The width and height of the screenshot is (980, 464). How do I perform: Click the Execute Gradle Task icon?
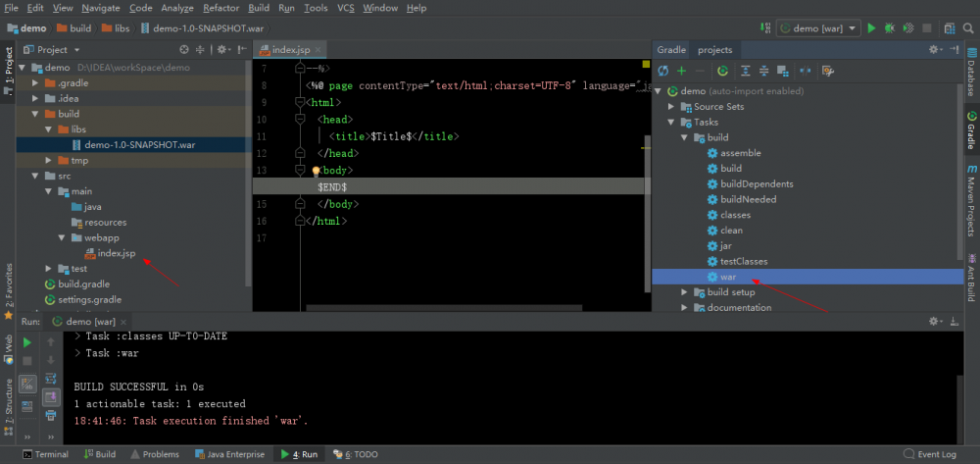pos(722,71)
